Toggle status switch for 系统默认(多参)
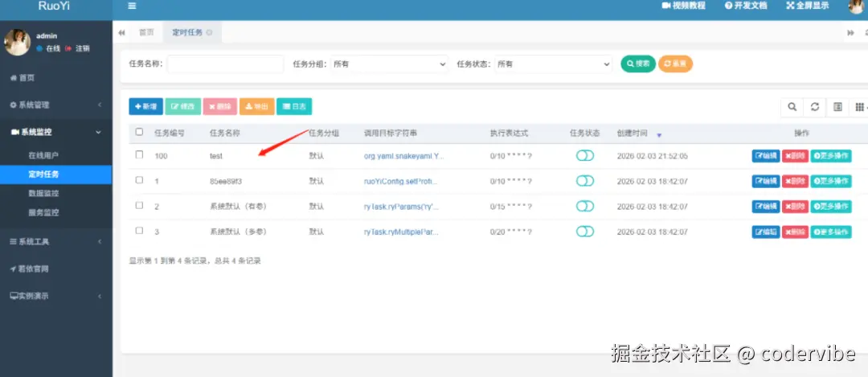The width and height of the screenshot is (868, 377). coord(584,232)
